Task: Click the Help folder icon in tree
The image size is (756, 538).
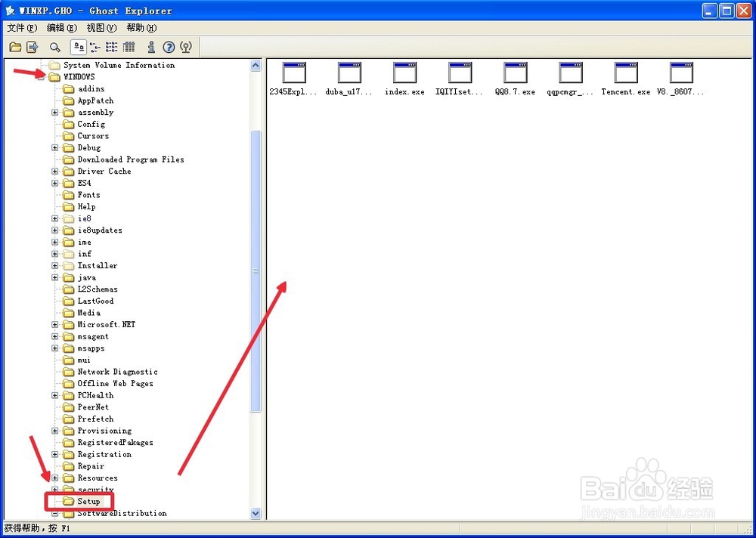Action: point(69,207)
